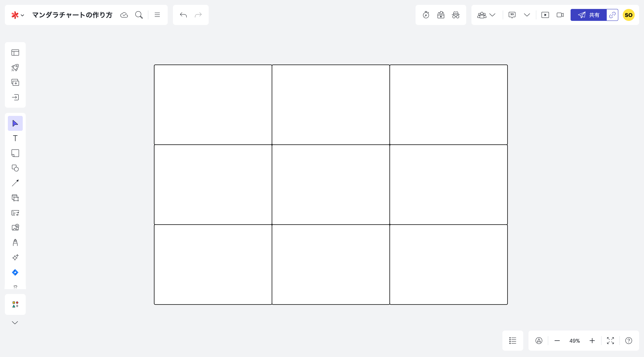Click the 共有 share button
This screenshot has width=644, height=357.
click(x=588, y=15)
